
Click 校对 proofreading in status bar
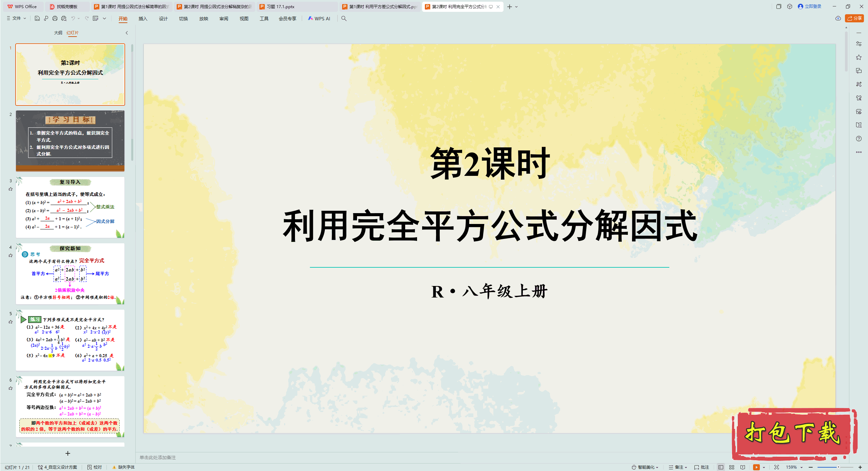[x=95, y=467]
